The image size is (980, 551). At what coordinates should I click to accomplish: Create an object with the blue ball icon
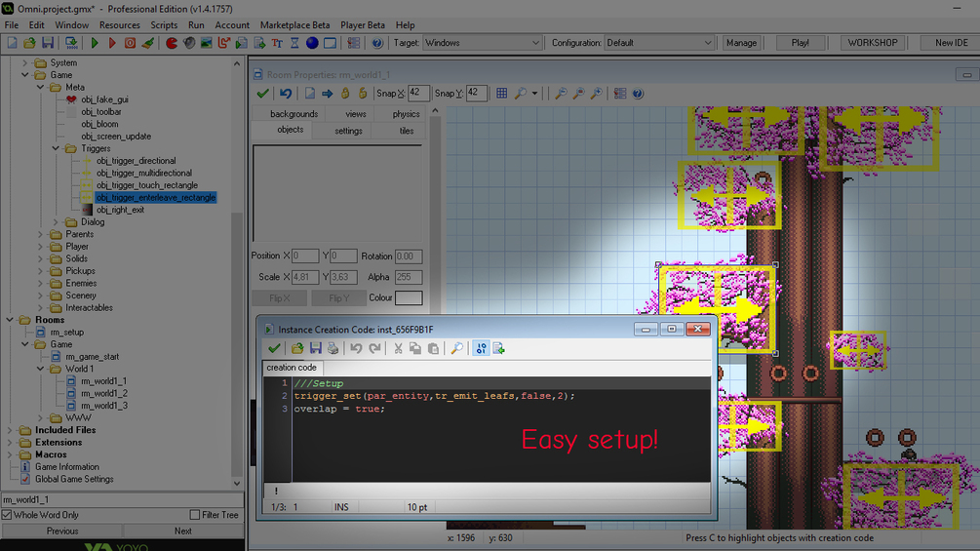click(312, 43)
